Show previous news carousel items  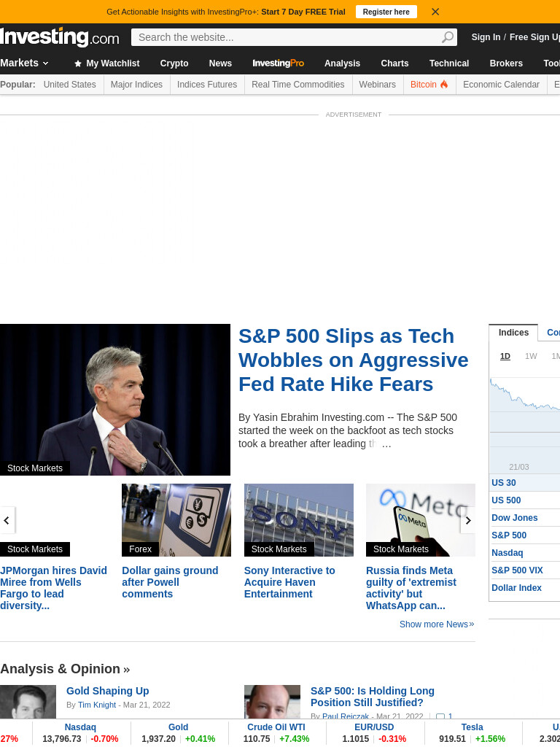[x=7, y=520]
